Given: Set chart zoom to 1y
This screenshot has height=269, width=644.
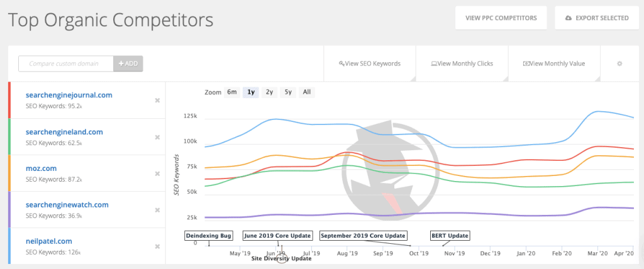Looking at the screenshot, I should pos(251,92).
